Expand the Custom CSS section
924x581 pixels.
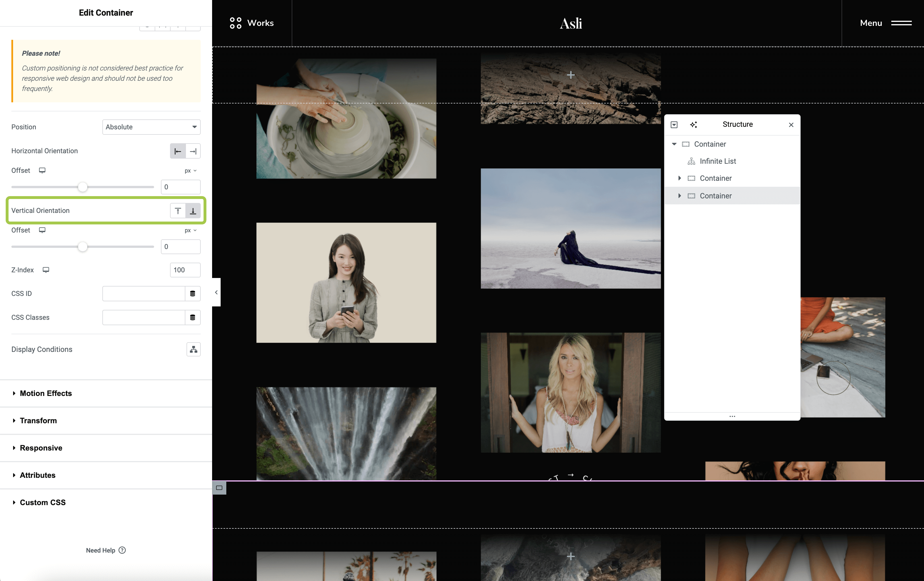point(43,502)
